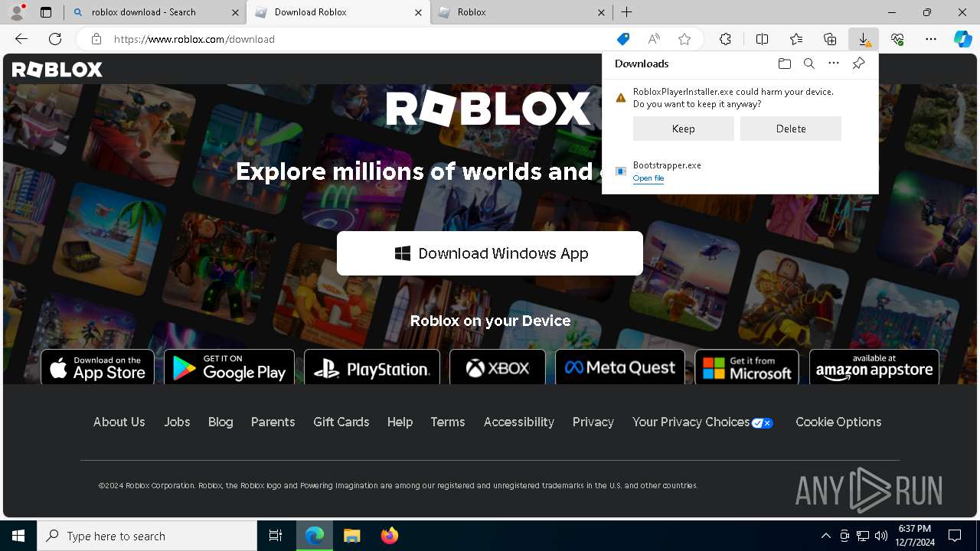Open Terms footer link

click(x=448, y=422)
